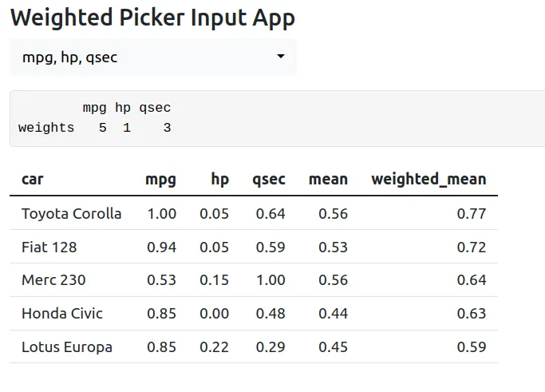Select the Fiat 128 row name

coord(49,247)
